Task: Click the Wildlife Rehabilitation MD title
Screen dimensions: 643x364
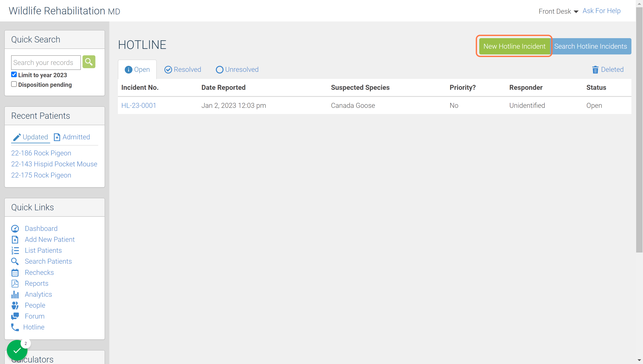Action: tap(65, 11)
